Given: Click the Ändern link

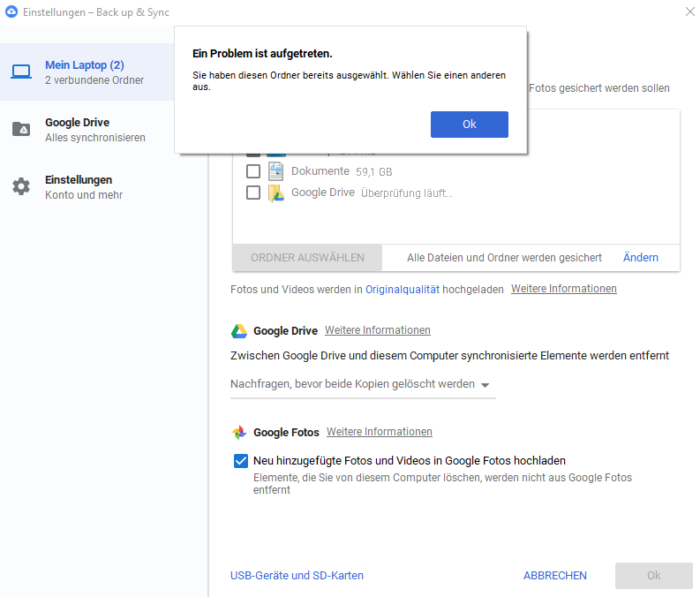Looking at the screenshot, I should tap(641, 258).
